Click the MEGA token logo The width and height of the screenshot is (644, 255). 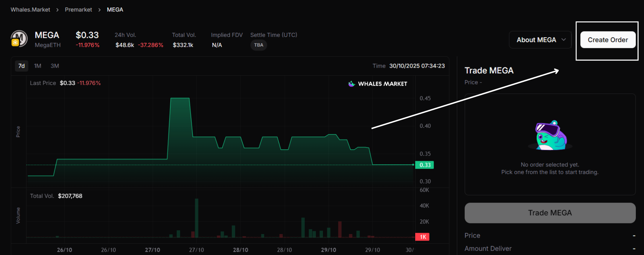pyautogui.click(x=19, y=38)
